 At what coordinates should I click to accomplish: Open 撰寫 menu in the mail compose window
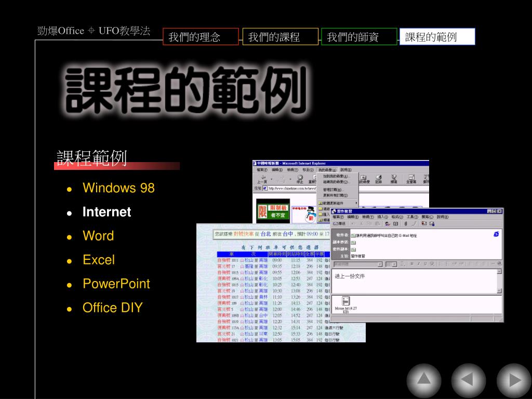pos(427,217)
